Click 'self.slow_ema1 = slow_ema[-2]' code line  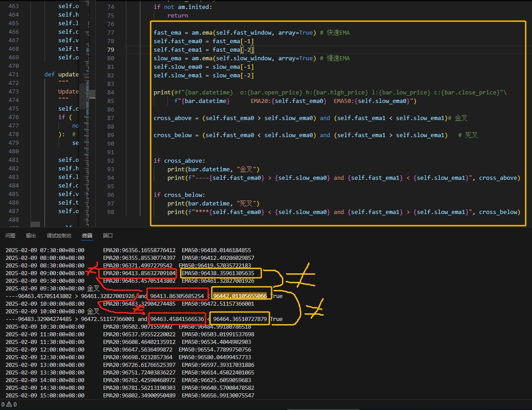(x=204, y=76)
